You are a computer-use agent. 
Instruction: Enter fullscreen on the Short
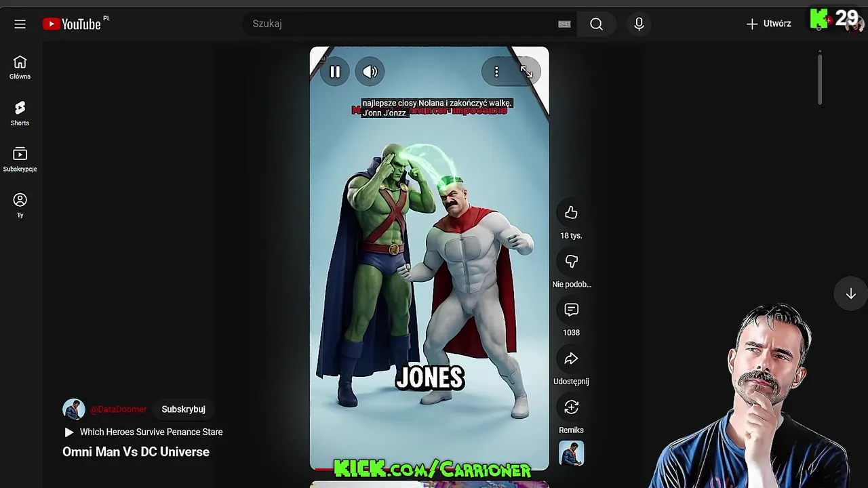(x=527, y=72)
